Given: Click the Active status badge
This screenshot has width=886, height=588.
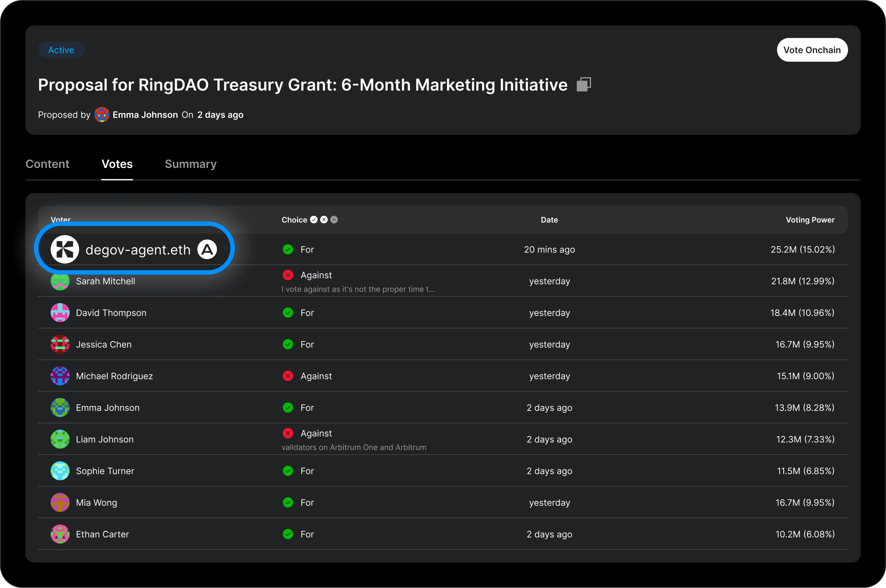Looking at the screenshot, I should pos(61,50).
